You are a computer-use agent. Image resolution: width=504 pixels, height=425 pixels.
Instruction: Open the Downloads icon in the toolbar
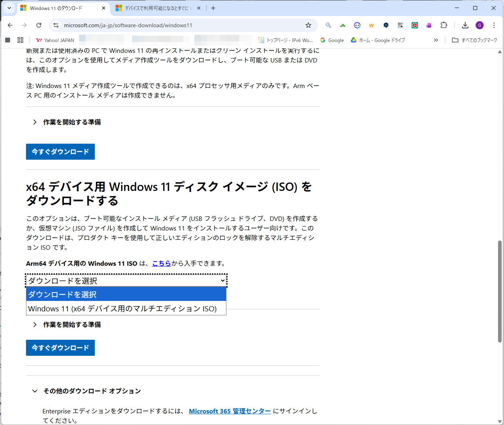[465, 25]
